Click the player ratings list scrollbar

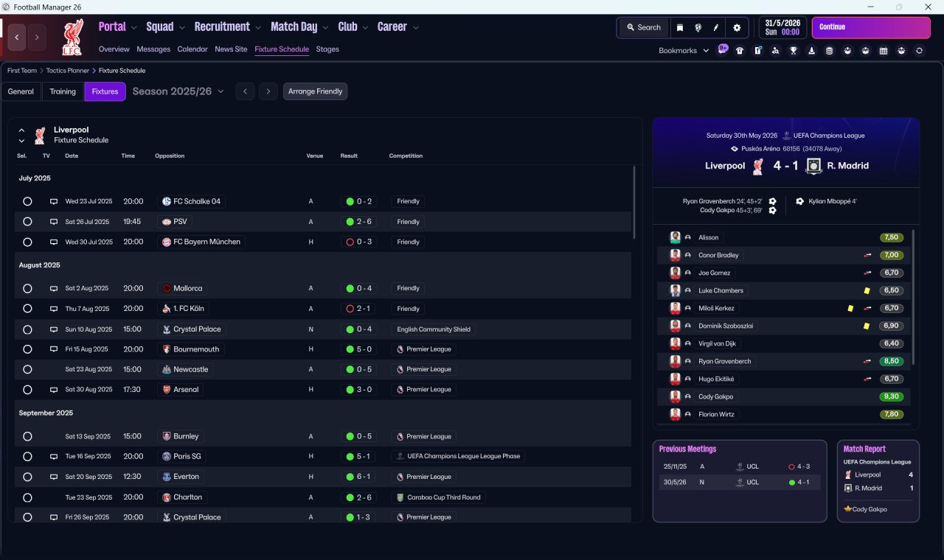coord(913,297)
